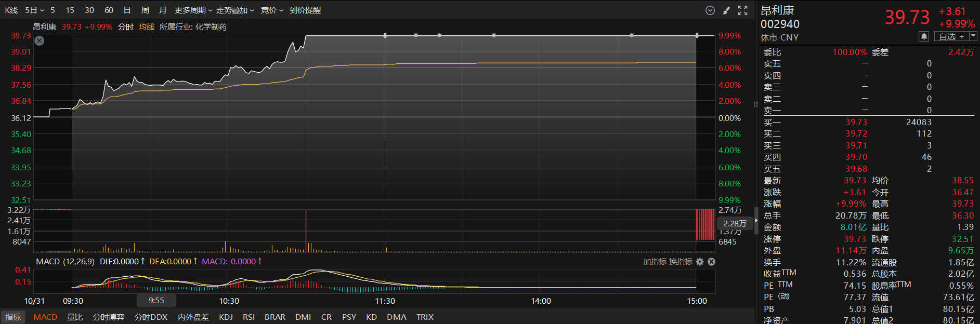980x324 pixels.
Task: Collapse the right quote panel via arrow handle
Action: [756, 221]
